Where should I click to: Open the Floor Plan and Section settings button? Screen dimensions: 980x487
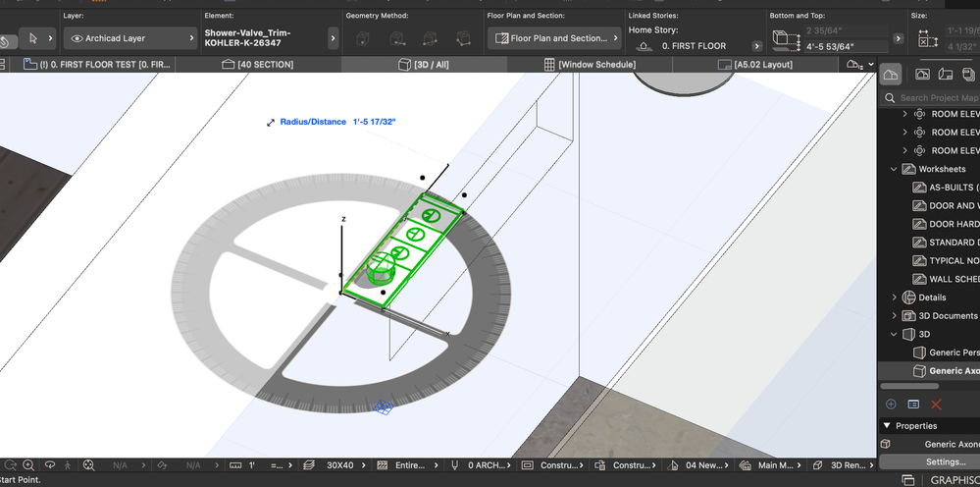[x=554, y=38]
